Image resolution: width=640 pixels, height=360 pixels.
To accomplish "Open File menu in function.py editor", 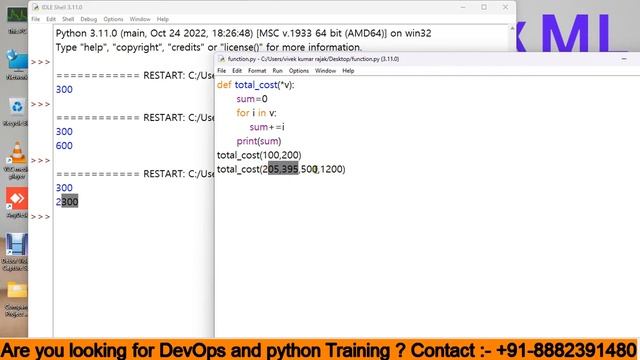I will tap(222, 71).
